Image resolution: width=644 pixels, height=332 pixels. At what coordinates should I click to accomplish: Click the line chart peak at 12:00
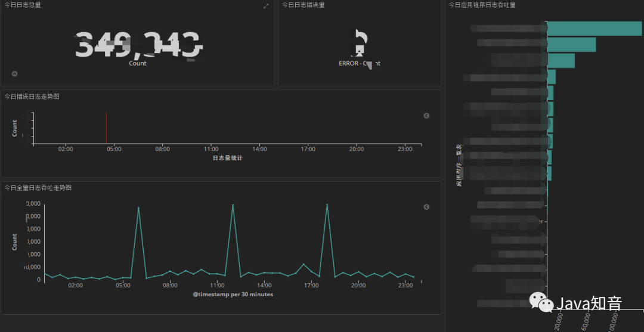click(233, 205)
